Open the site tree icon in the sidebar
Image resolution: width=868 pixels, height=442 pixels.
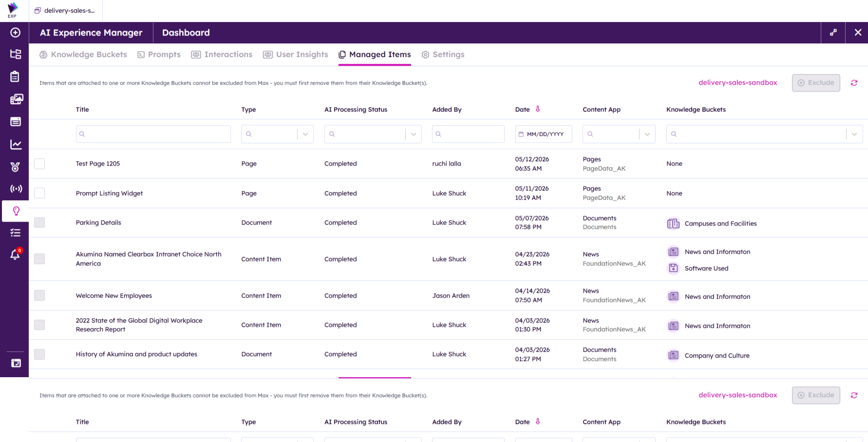point(16,54)
